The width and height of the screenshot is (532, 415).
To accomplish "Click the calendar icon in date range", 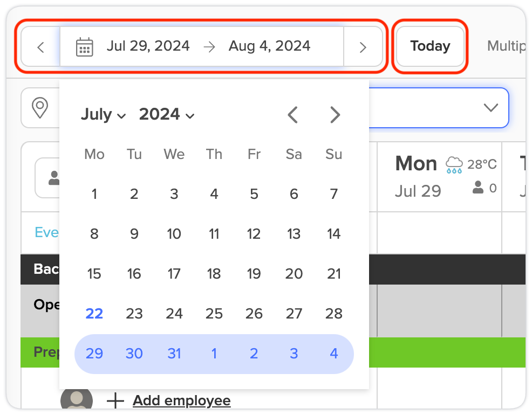I will [84, 47].
